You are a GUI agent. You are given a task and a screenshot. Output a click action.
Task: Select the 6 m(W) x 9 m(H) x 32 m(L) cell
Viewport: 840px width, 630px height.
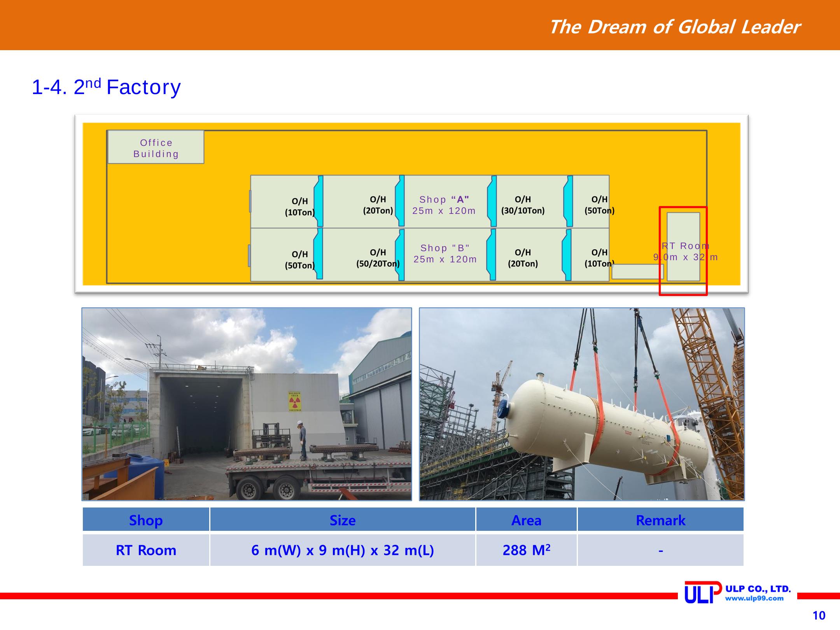[x=343, y=550]
